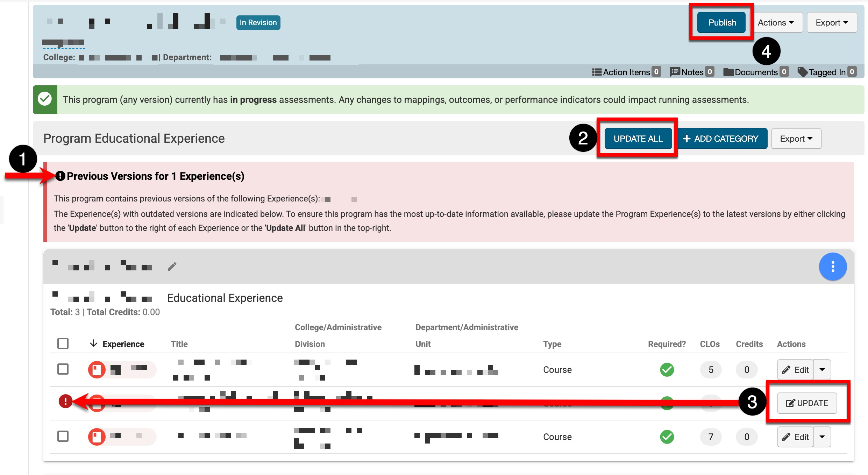Image resolution: width=868 pixels, height=475 pixels.
Task: Click the pencil icon beside the category name
Action: click(x=172, y=267)
